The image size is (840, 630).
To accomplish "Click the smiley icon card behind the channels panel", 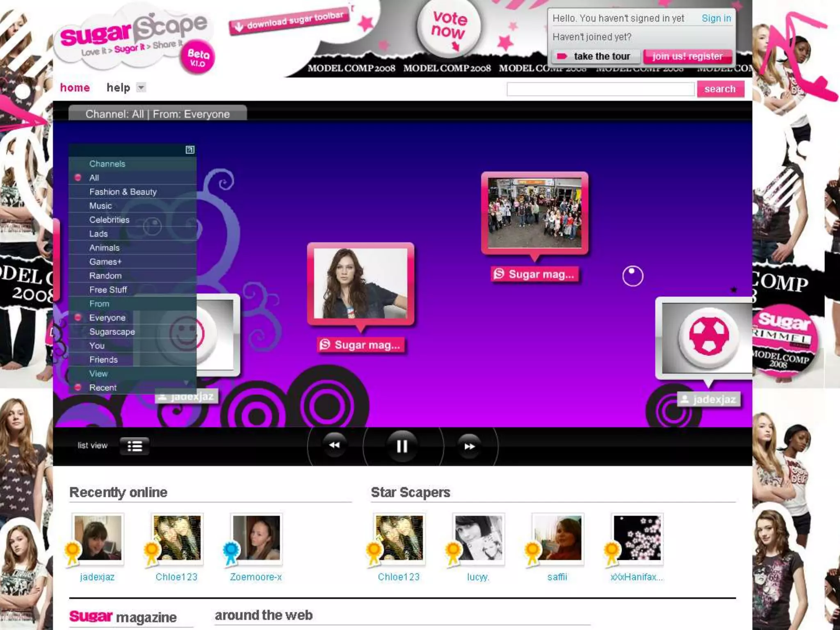I will tap(217, 334).
